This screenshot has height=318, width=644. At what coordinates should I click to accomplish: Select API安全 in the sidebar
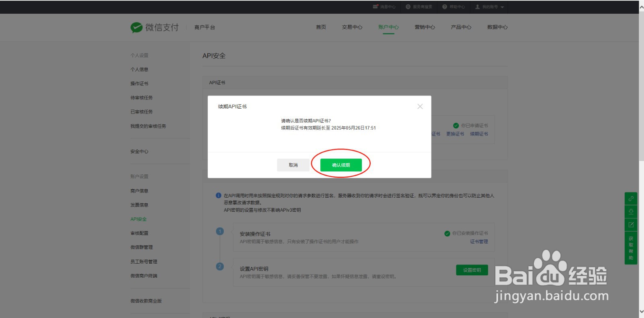pyautogui.click(x=138, y=219)
